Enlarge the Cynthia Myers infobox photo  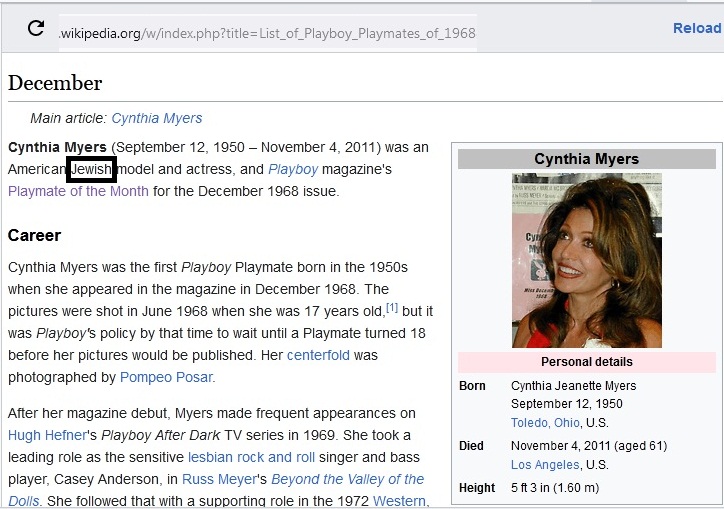click(x=586, y=260)
